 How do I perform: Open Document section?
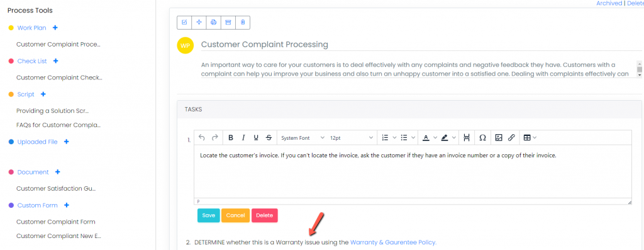(x=33, y=172)
